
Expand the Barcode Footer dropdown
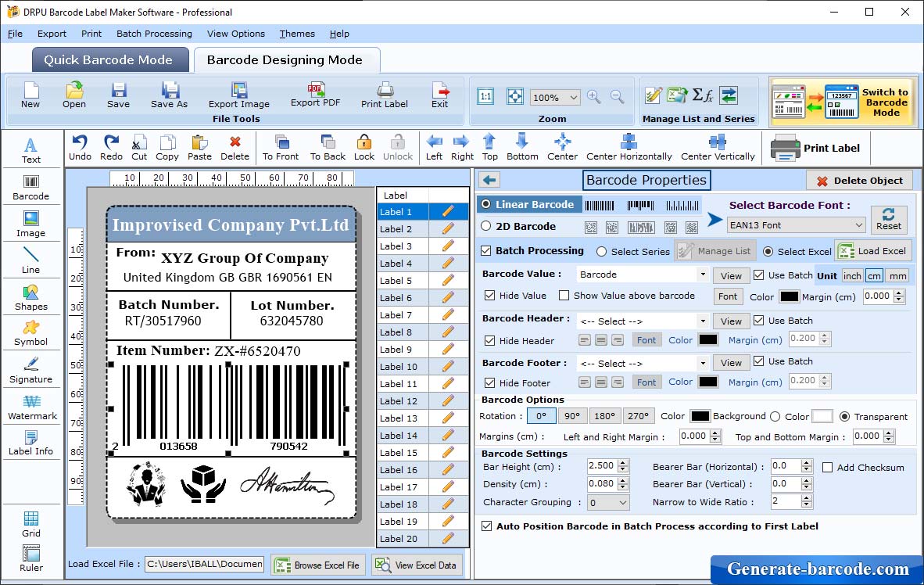pyautogui.click(x=703, y=363)
